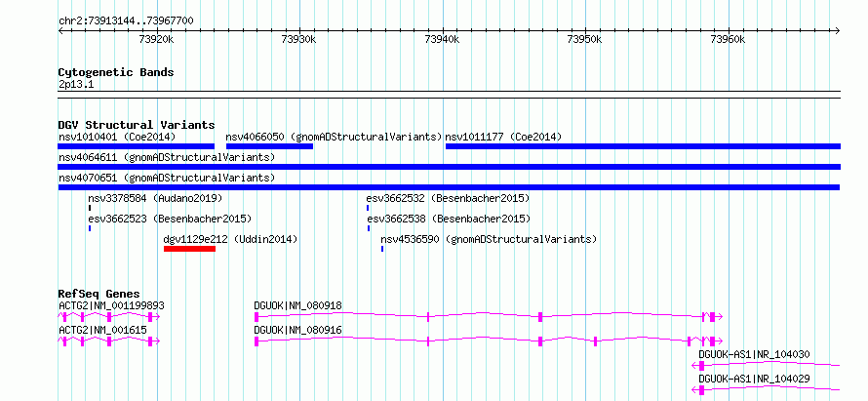
Task: Click the nsv1010401 (Coe2014) label
Action: point(117,137)
